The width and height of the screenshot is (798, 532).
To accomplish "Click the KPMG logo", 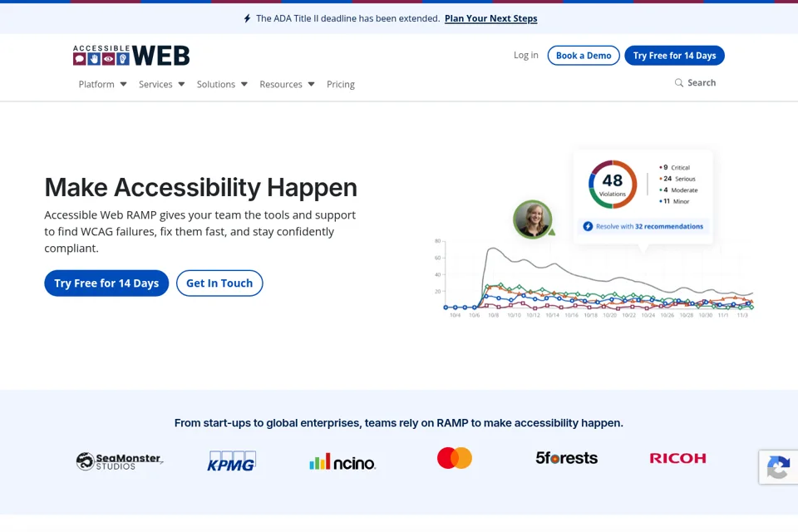I will coord(232,461).
